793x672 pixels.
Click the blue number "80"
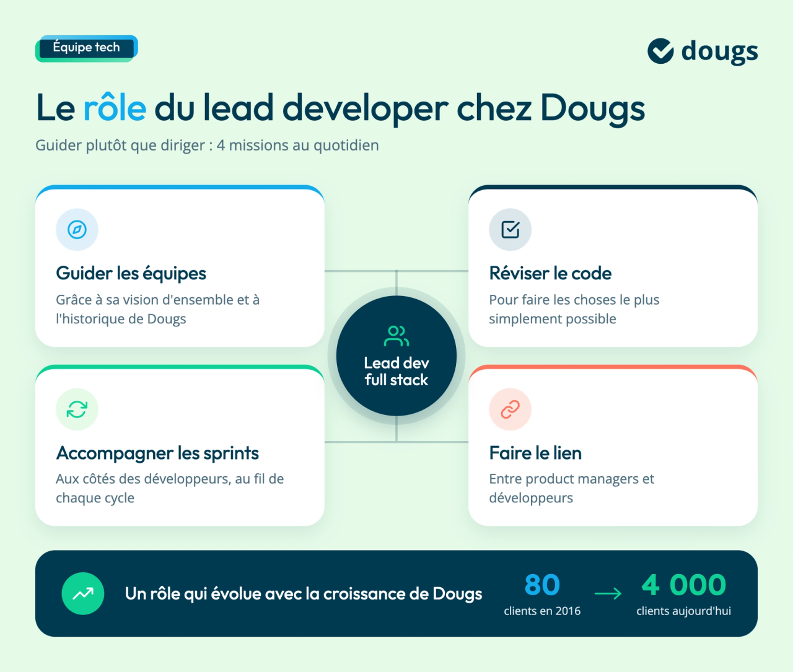(x=542, y=585)
